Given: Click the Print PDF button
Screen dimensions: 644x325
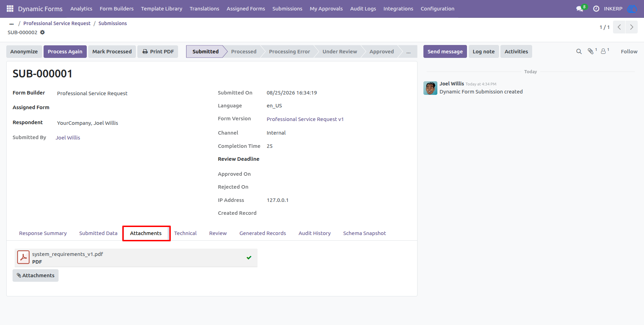Looking at the screenshot, I should [158, 52].
